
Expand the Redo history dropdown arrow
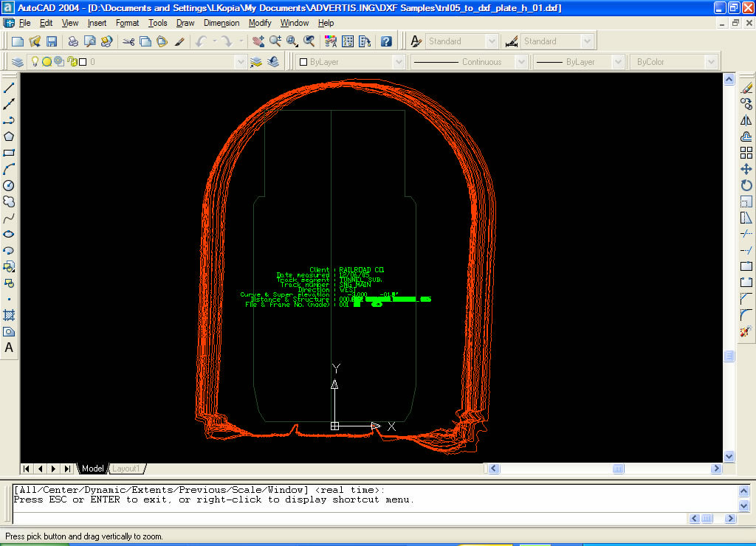click(241, 41)
